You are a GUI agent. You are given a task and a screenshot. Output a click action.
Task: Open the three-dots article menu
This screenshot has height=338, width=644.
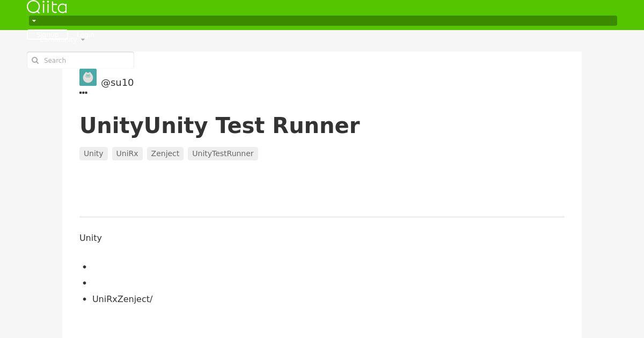pos(83,93)
